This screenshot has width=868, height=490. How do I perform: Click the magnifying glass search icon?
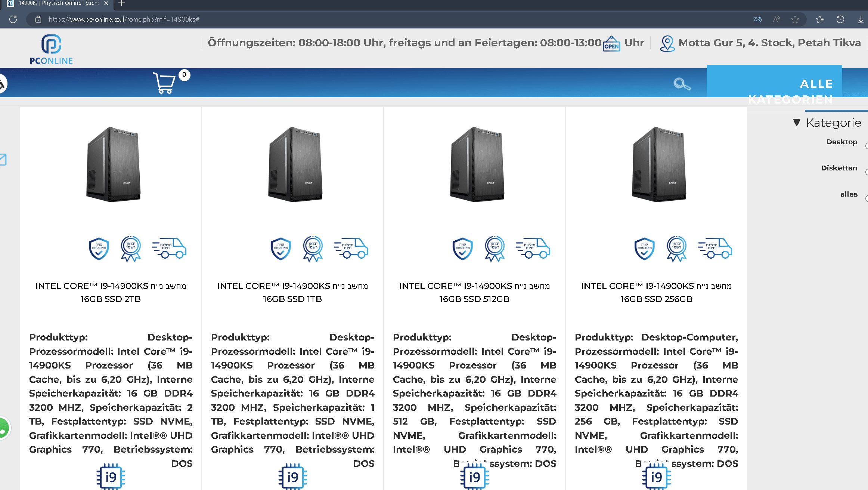click(x=681, y=84)
